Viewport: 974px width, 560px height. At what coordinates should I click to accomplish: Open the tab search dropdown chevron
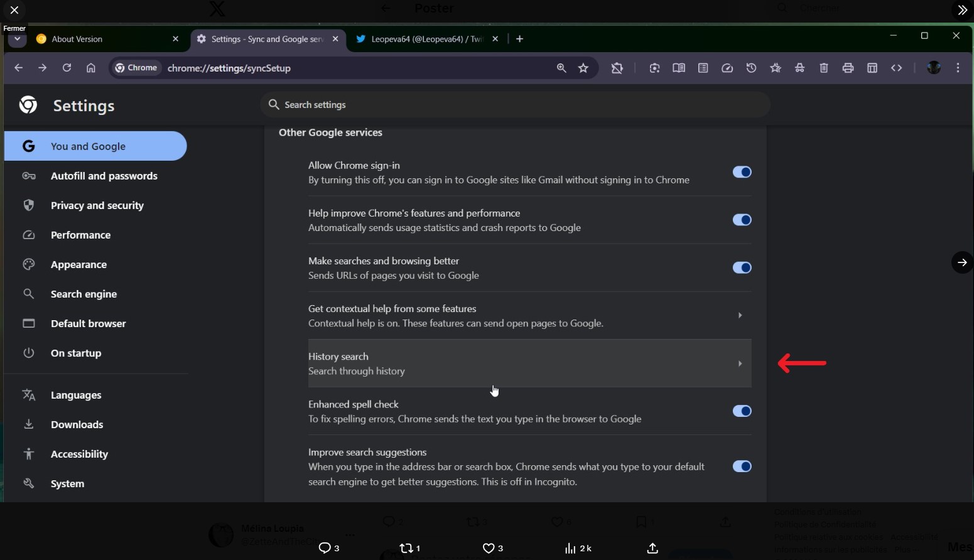coord(17,39)
